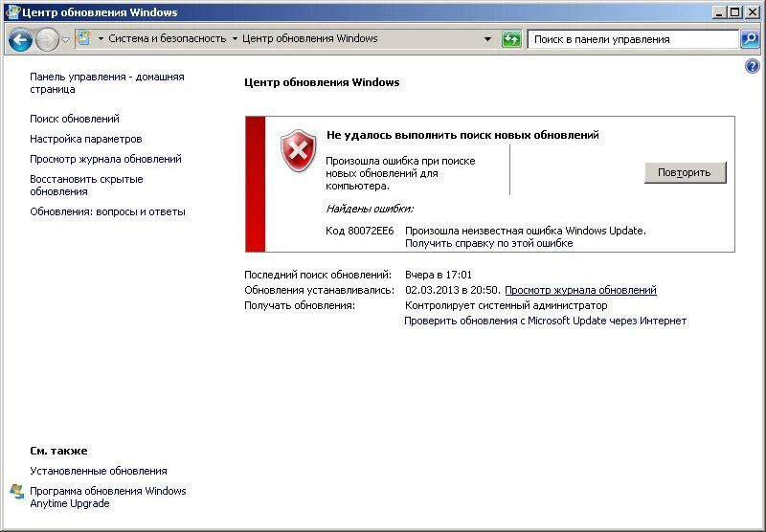Click the Control Panel icon in address bar

point(84,38)
